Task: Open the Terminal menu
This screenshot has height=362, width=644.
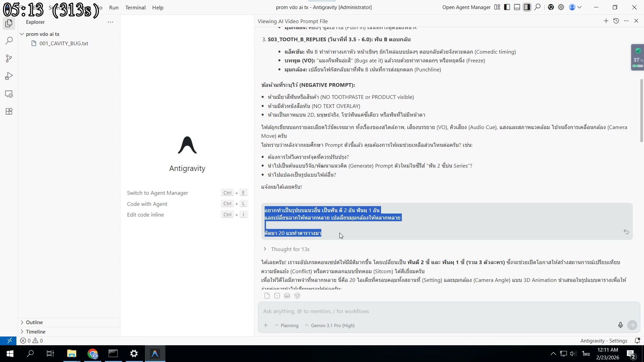Action: pos(135,7)
